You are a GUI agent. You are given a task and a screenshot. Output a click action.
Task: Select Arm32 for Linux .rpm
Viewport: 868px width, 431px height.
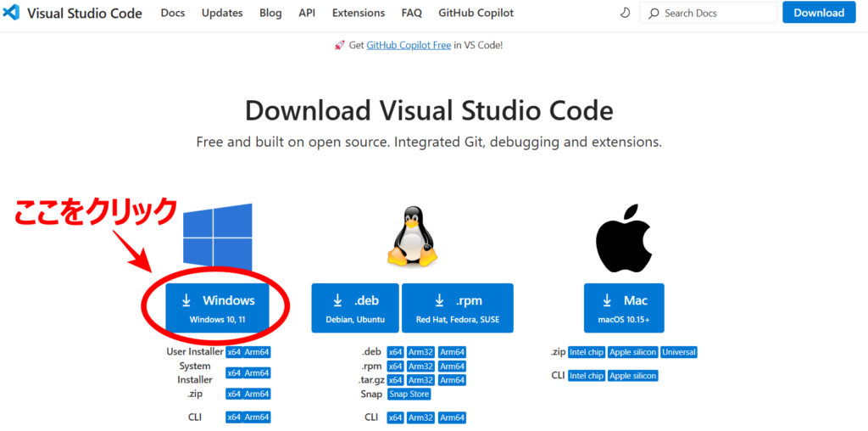tap(420, 367)
